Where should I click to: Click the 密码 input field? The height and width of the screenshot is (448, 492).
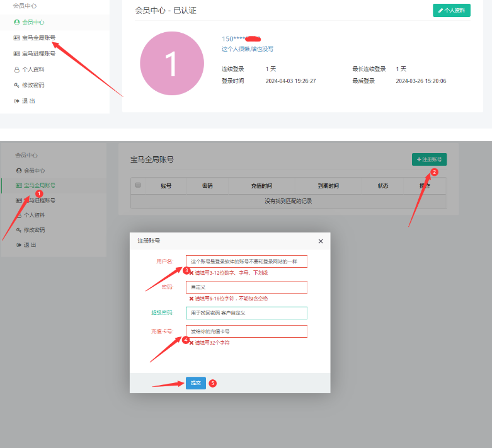[x=246, y=287]
